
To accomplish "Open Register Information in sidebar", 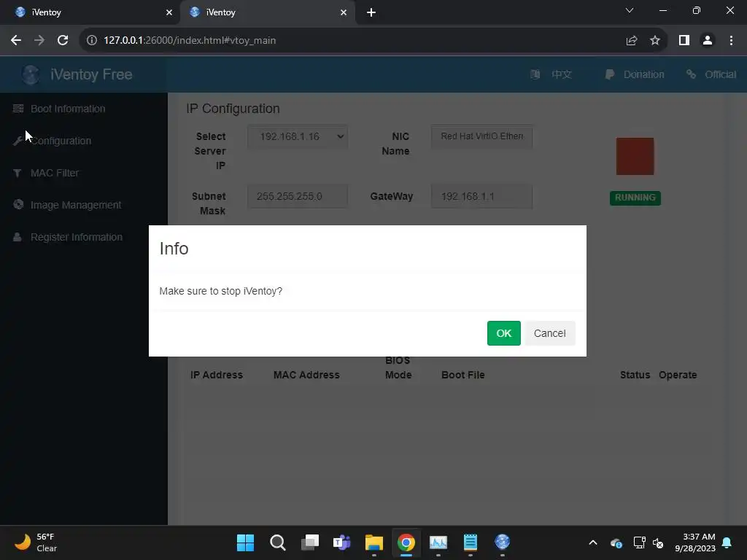I will coord(76,237).
